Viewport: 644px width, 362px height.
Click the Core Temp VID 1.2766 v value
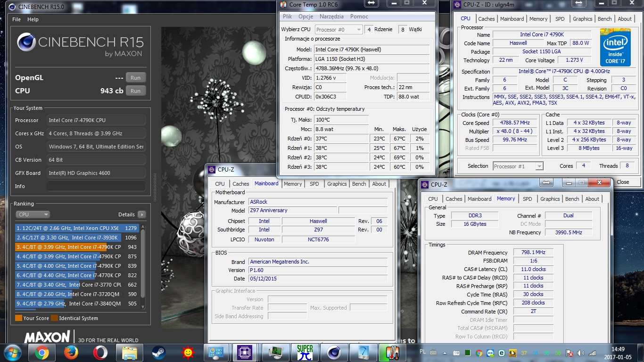330,78
